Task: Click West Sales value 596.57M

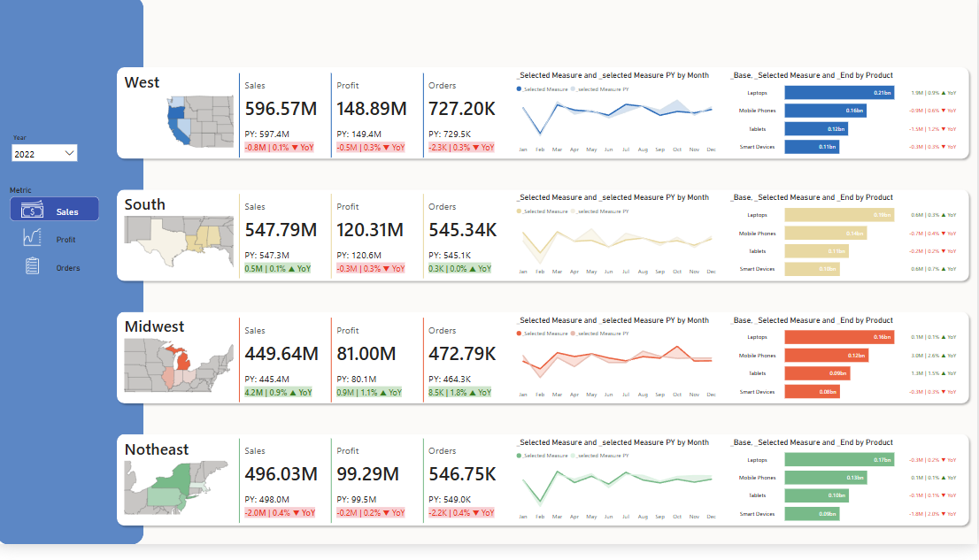Action: 281,109
